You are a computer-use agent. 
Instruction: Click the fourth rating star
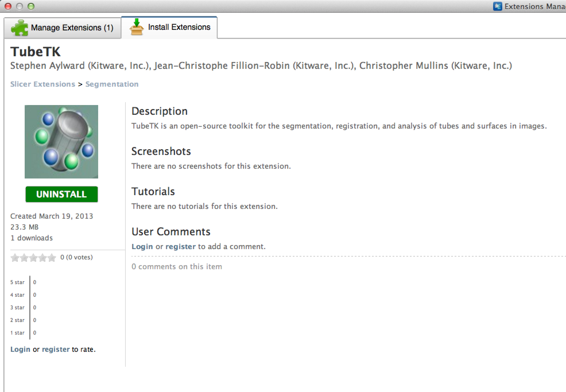[x=42, y=258]
